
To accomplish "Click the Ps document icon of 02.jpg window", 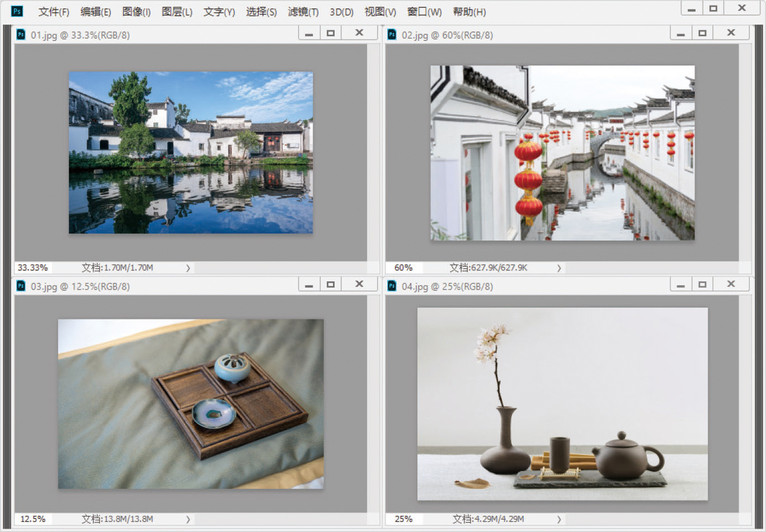I will point(392,34).
